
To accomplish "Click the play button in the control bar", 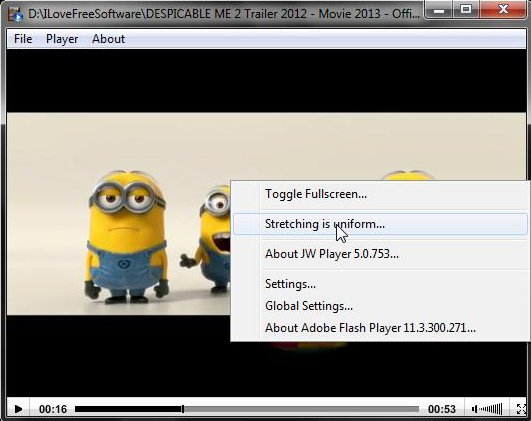I will pos(18,409).
